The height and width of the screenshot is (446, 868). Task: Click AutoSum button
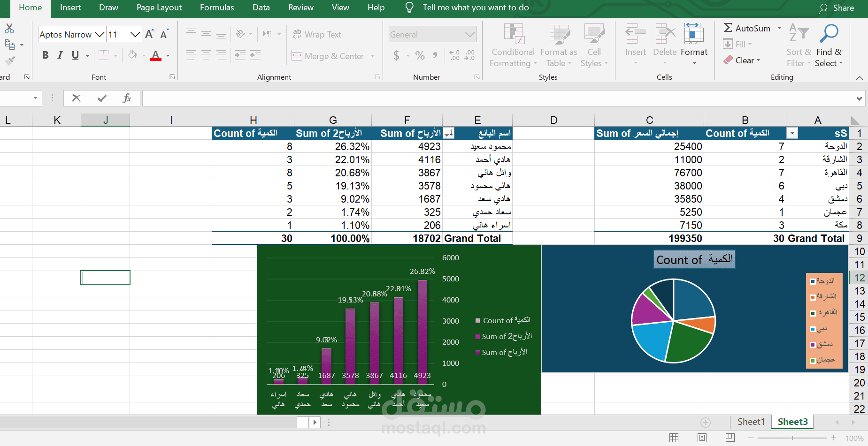[x=747, y=28]
